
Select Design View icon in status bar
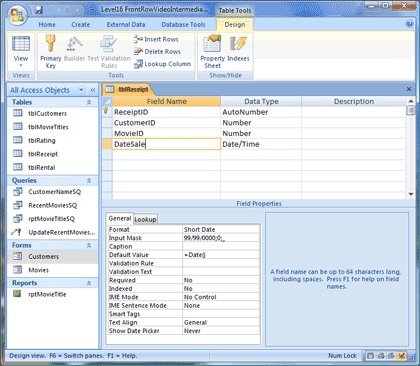pos(402,356)
